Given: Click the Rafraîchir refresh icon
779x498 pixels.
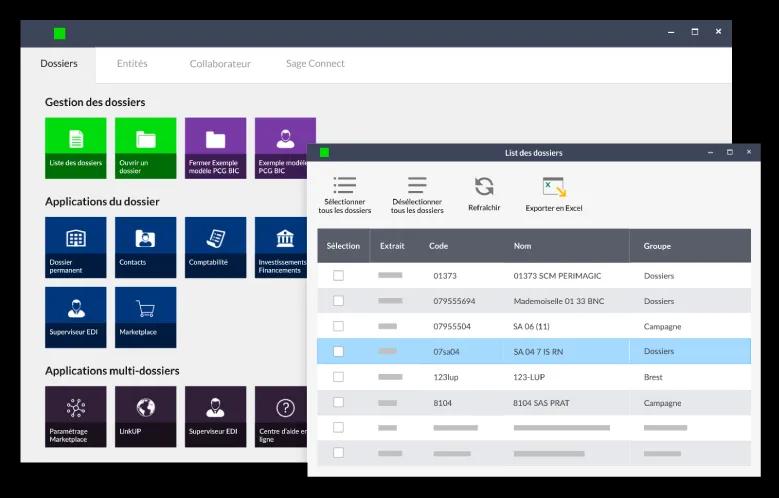Looking at the screenshot, I should coord(484,187).
